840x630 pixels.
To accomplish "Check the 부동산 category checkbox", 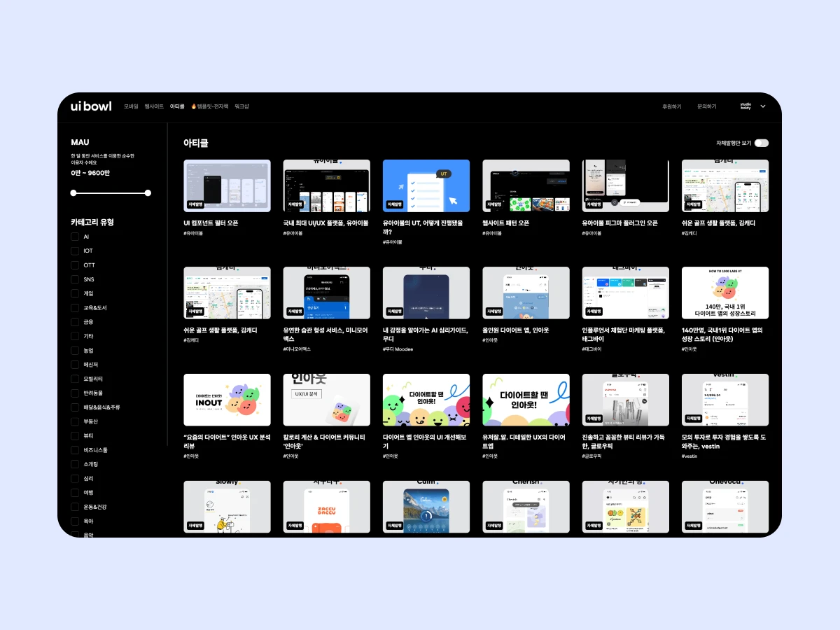I will tap(75, 421).
